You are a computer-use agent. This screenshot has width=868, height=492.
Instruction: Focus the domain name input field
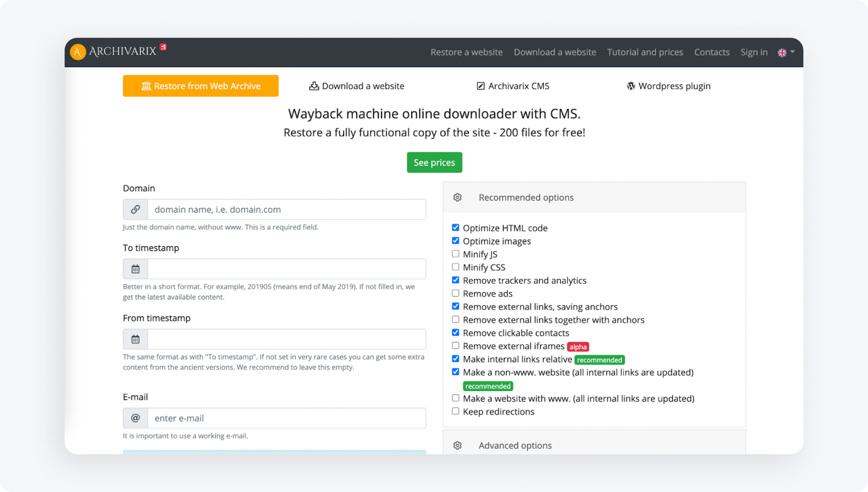click(x=286, y=210)
